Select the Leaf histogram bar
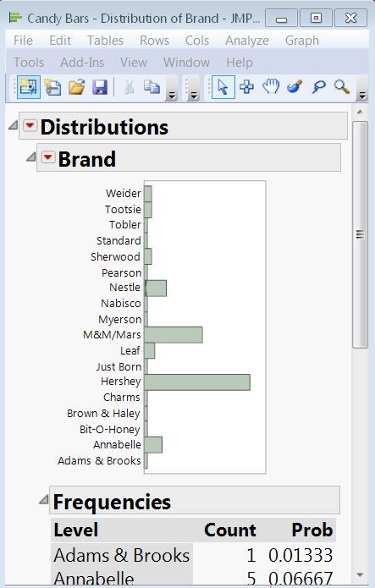Image resolution: width=375 pixels, height=588 pixels. tap(149, 350)
